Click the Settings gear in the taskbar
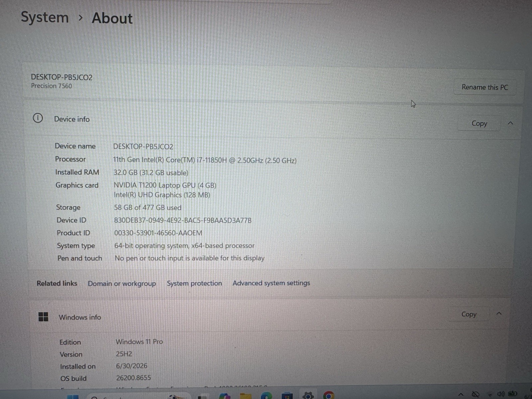Viewport: 532px width, 399px height. (x=308, y=396)
